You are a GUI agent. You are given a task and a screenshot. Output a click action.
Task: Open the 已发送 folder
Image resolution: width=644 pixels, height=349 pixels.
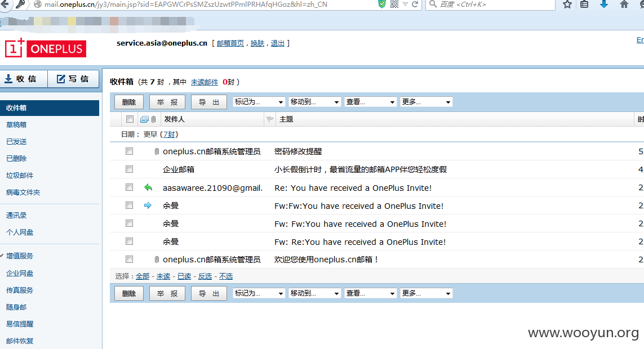tap(16, 141)
